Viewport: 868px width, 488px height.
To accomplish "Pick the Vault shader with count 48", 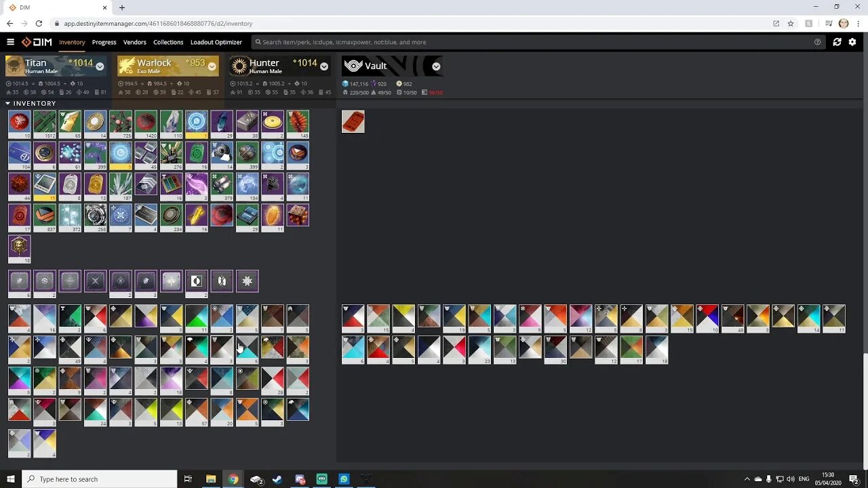I will point(732,319).
